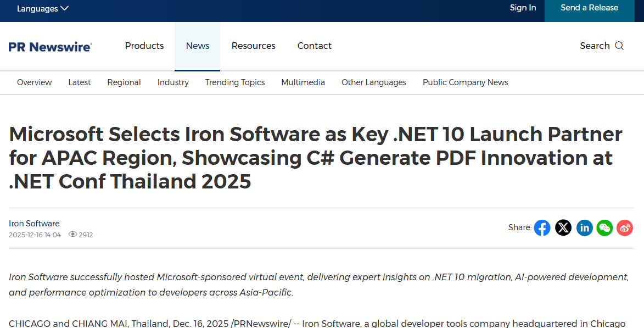Image resolution: width=644 pixels, height=328 pixels.
Task: Select the News tab
Action: 198,46
